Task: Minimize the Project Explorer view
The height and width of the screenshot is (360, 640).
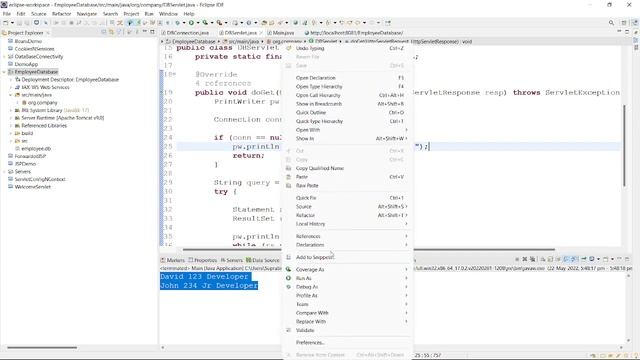Action: pos(144,32)
